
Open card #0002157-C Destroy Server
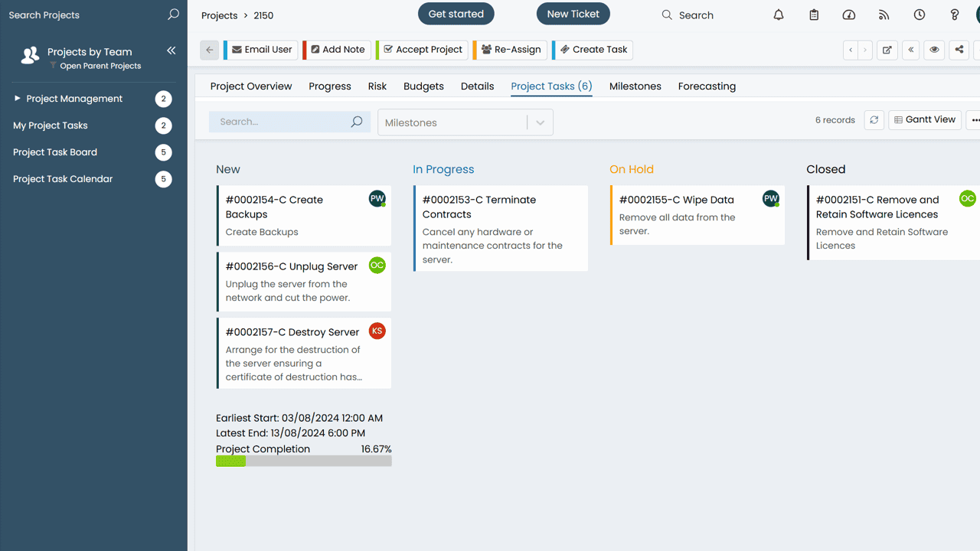tap(304, 354)
